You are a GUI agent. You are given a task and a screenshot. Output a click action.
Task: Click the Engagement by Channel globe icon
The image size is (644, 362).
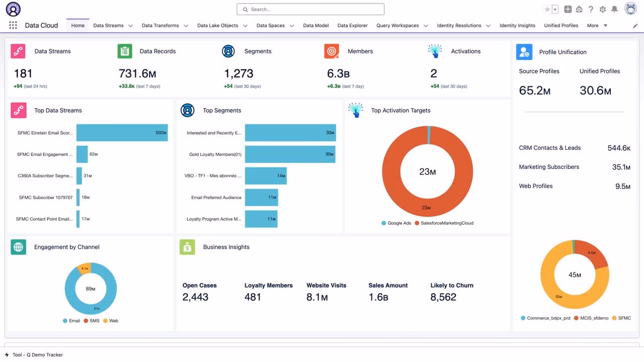coord(19,247)
